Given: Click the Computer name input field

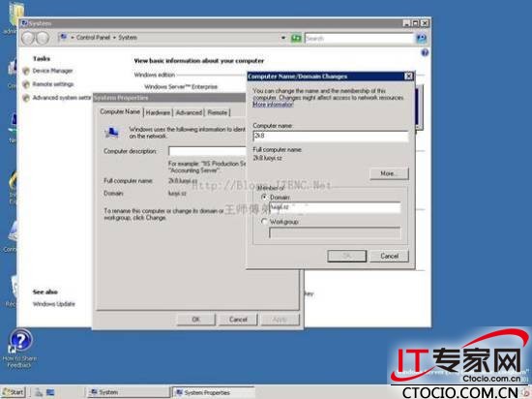Looking at the screenshot, I should click(x=330, y=136).
